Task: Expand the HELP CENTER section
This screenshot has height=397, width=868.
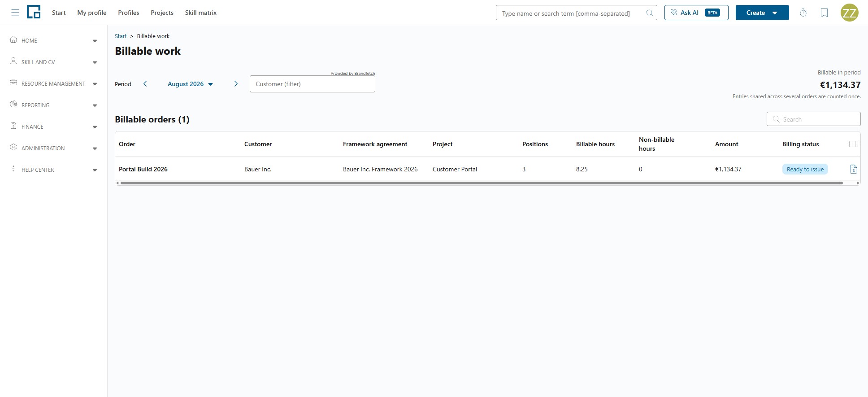Action: pos(95,170)
